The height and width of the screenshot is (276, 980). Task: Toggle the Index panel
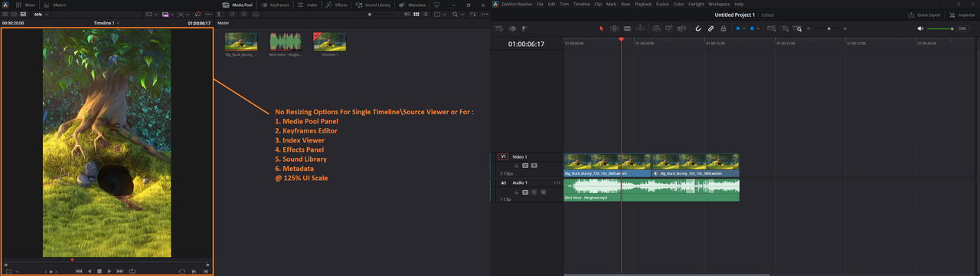click(x=306, y=5)
